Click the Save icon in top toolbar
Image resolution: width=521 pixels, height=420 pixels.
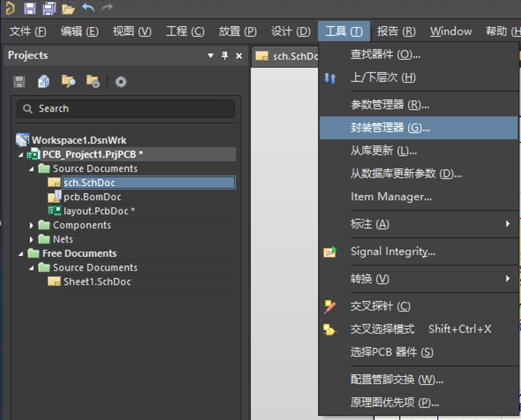pyautogui.click(x=30, y=8)
